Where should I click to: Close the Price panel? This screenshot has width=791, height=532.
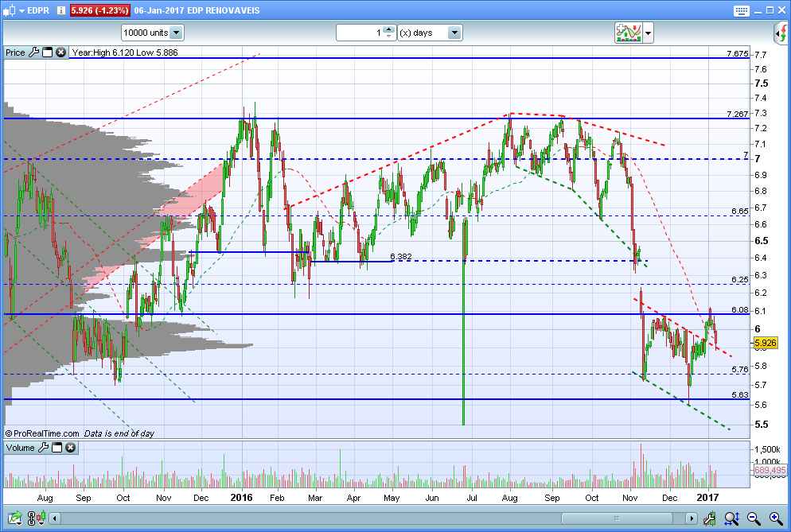coord(61,52)
